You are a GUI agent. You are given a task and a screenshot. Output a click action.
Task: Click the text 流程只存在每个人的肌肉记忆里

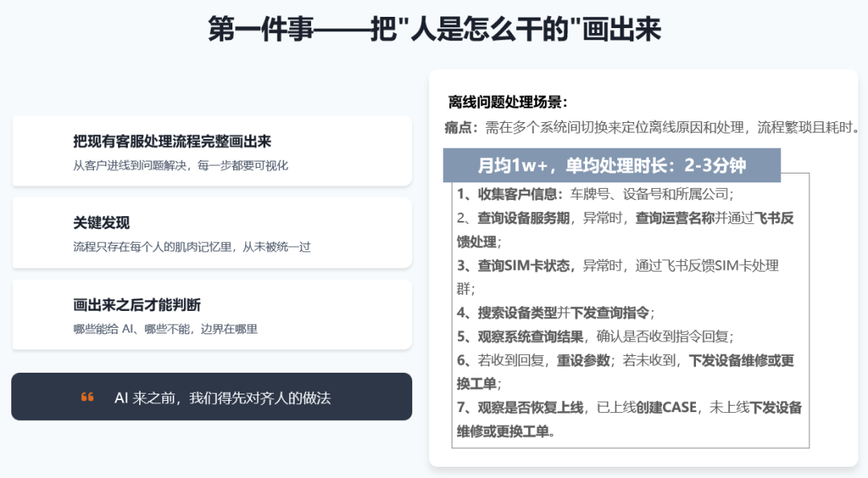tap(191, 247)
